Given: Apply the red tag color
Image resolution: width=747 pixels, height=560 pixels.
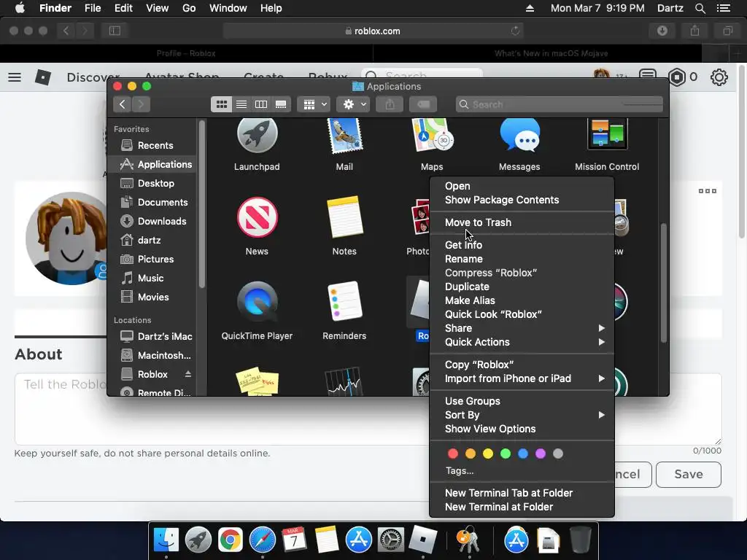Looking at the screenshot, I should [453, 454].
